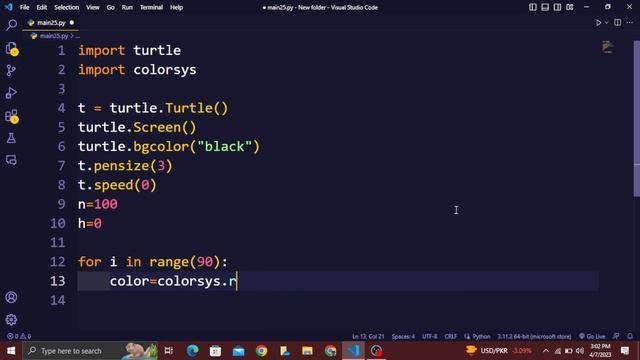Click main25.py in the breadcrumb
The image size is (640, 360).
53,36
